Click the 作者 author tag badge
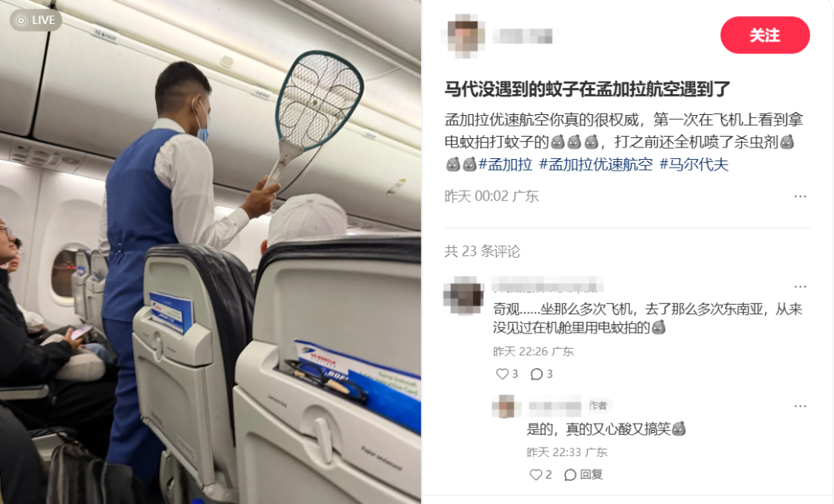 598,406
